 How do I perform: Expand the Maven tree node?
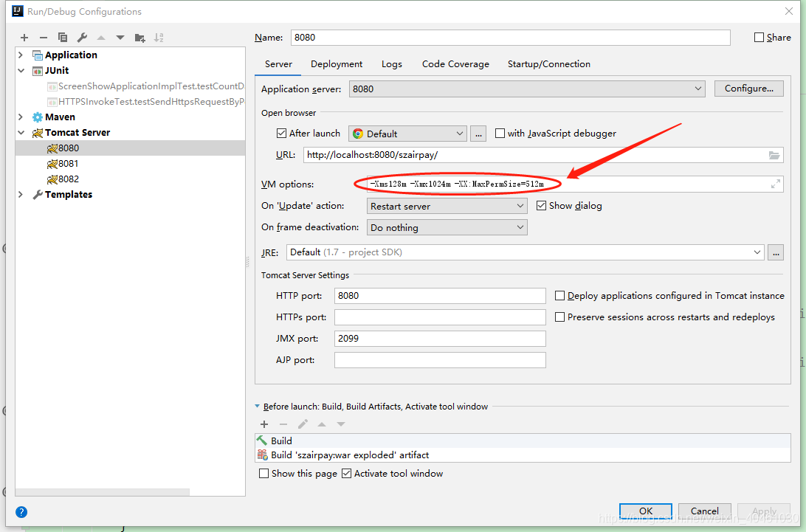tap(21, 117)
